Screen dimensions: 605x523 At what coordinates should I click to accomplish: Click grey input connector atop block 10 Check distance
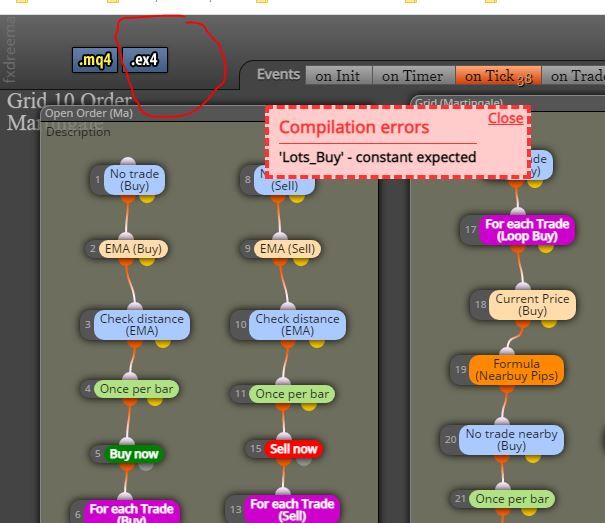(288, 307)
